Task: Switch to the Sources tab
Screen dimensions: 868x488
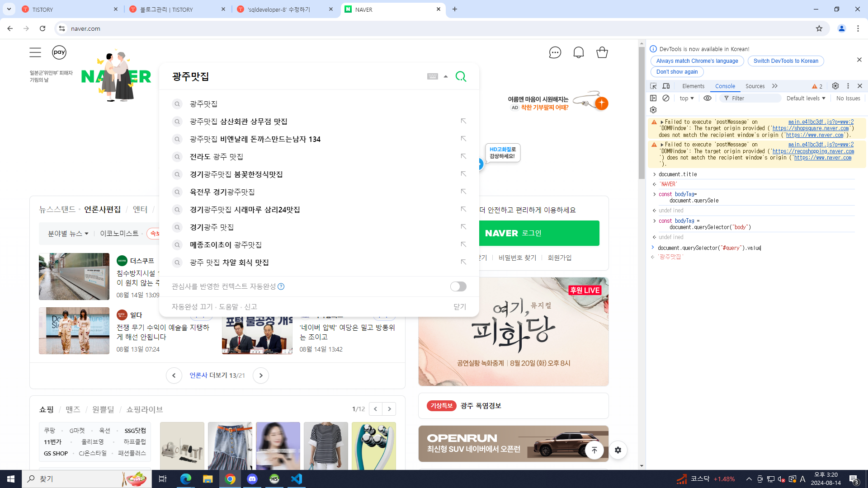Action: [x=755, y=86]
